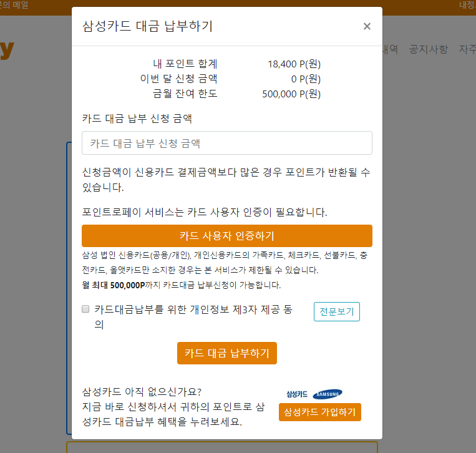Click the Samsung oval logo
Screen dimensions: 476x453
[x=328, y=394]
